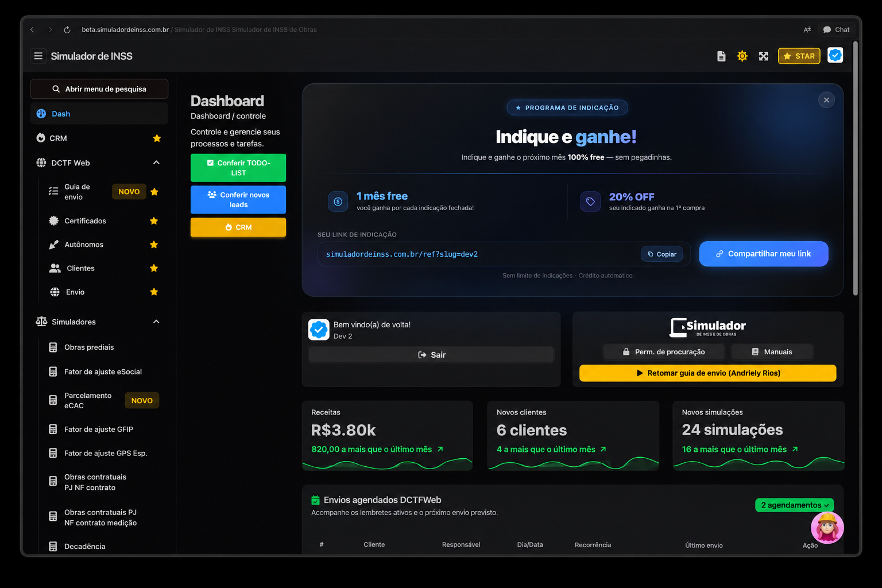Click Conferir TODO-LIST button
Image resolution: width=882 pixels, height=588 pixels.
click(238, 168)
